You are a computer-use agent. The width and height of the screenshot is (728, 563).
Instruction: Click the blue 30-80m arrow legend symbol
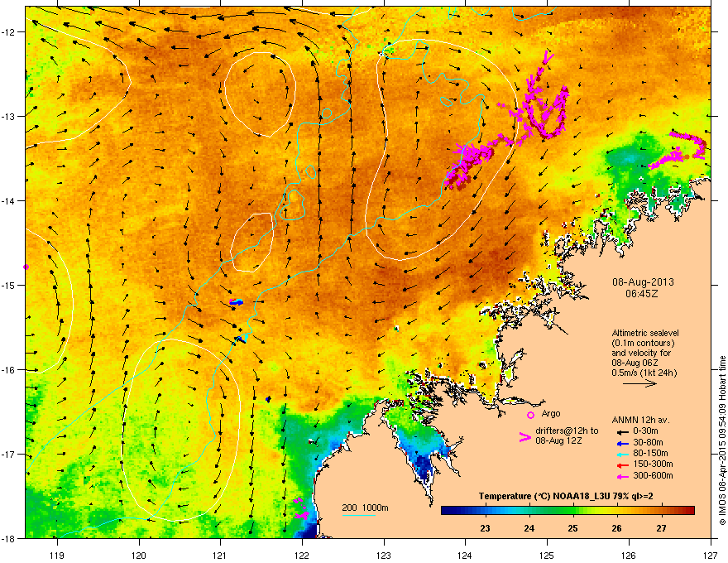pos(622,443)
